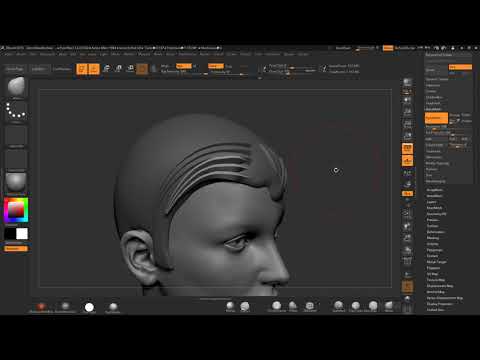Click the BPR render icon

(407, 82)
